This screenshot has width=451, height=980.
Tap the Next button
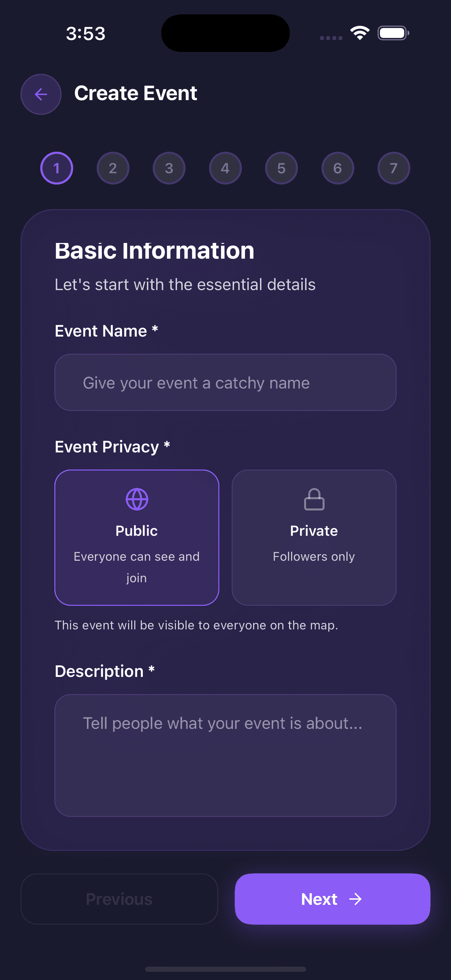(332, 899)
